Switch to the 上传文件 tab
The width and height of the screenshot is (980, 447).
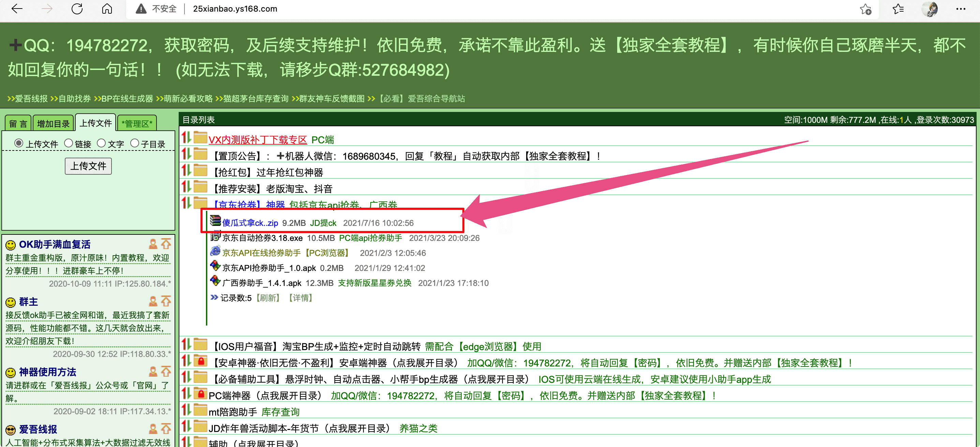click(95, 122)
